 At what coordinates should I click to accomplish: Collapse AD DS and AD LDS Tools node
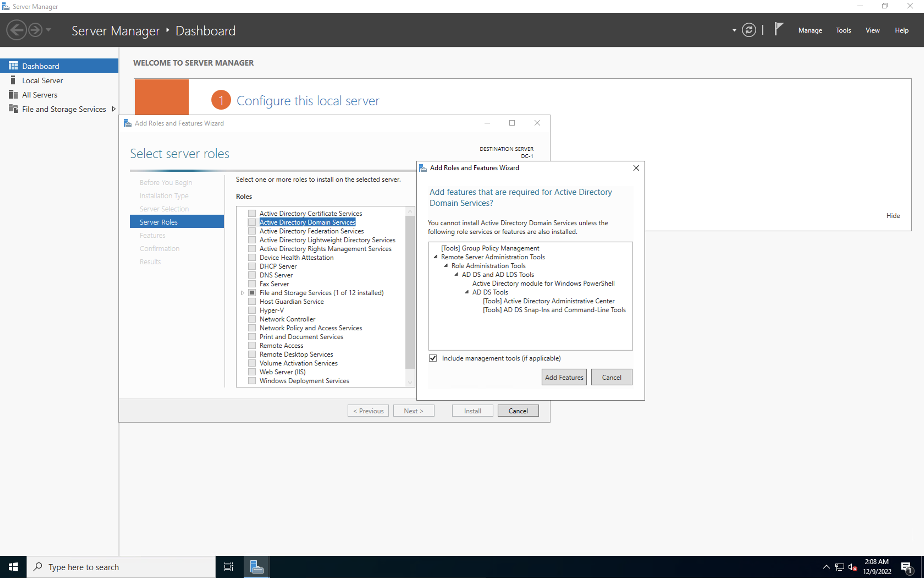[456, 274]
